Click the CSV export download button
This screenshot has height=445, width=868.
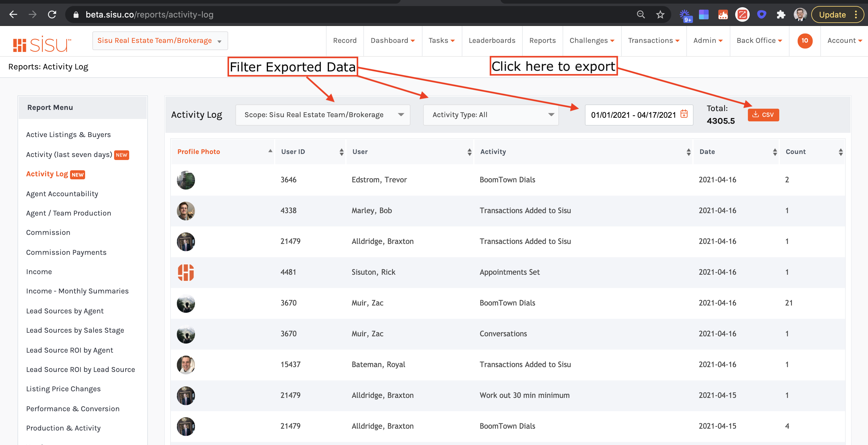(763, 115)
